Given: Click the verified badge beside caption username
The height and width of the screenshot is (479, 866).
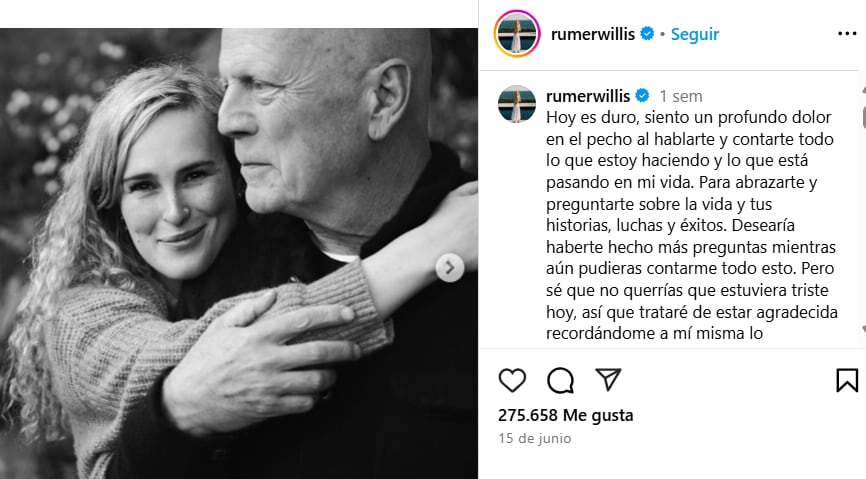Looking at the screenshot, I should (642, 96).
